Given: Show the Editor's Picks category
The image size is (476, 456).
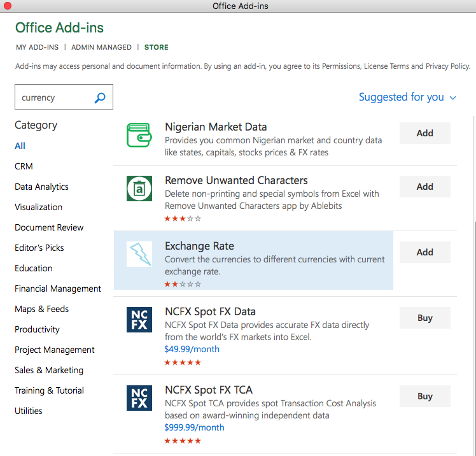Looking at the screenshot, I should 39,248.
